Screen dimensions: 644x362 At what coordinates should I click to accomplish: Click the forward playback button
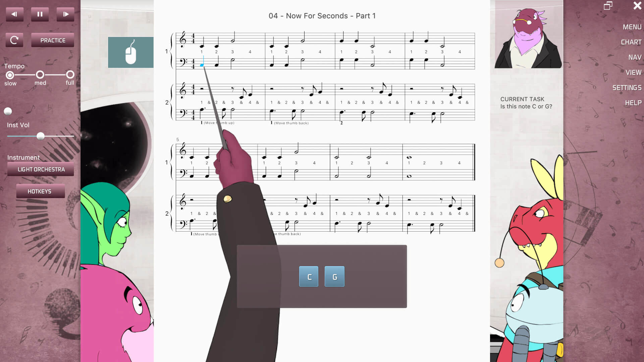(x=65, y=14)
